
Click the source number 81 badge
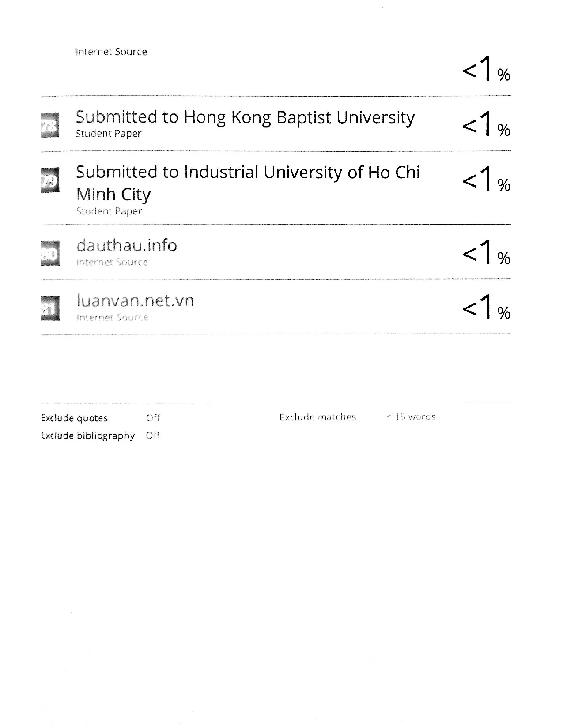coord(50,308)
